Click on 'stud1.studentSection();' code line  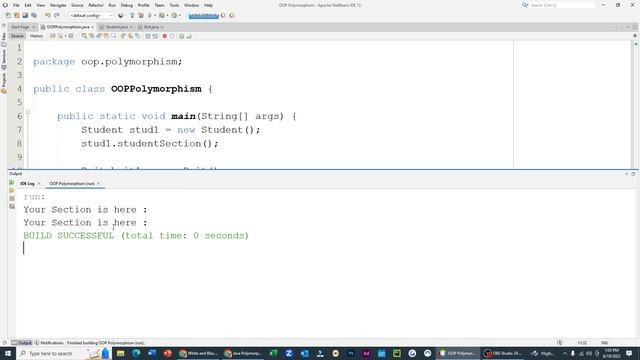click(x=150, y=144)
